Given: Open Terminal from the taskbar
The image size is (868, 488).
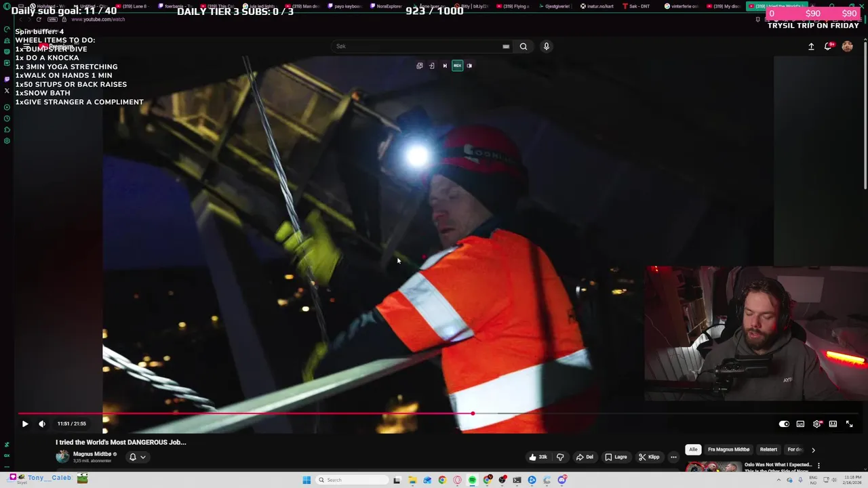Looking at the screenshot, I should pos(517,480).
